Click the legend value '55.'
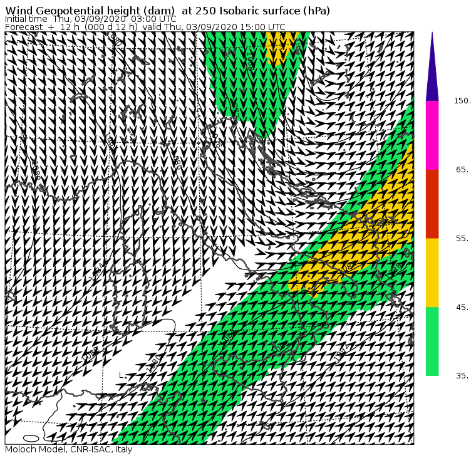 (462, 239)
